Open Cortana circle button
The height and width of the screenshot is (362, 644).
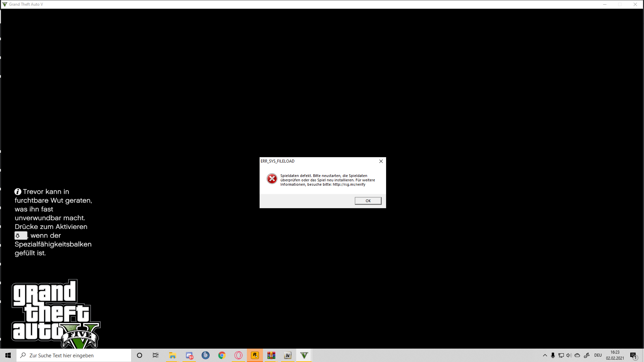click(x=140, y=355)
